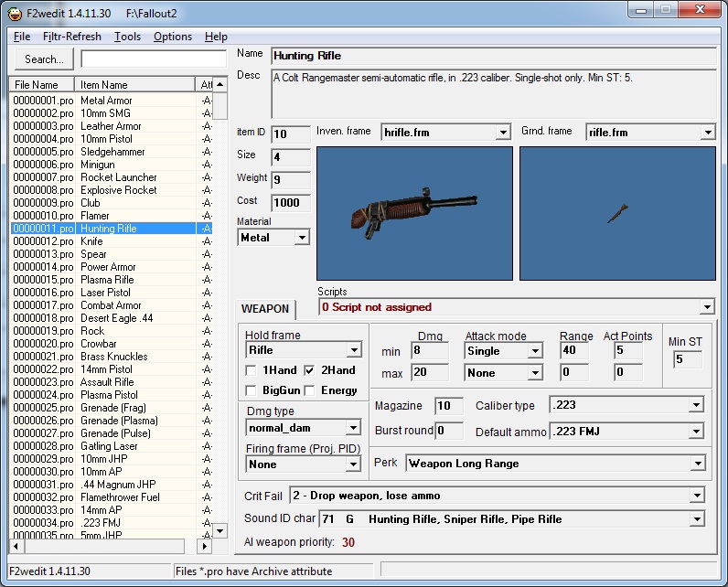
Task: Enable the 1Hand checkbox
Action: click(251, 370)
